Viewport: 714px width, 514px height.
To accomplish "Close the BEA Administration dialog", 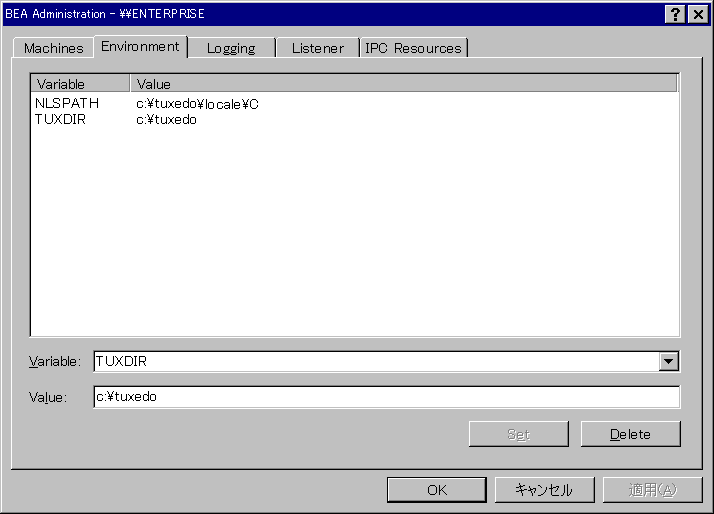I will tap(699, 14).
